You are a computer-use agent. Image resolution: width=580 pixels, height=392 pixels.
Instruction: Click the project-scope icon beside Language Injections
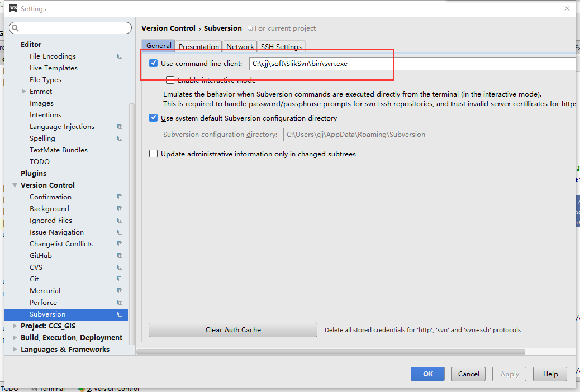[120, 126]
